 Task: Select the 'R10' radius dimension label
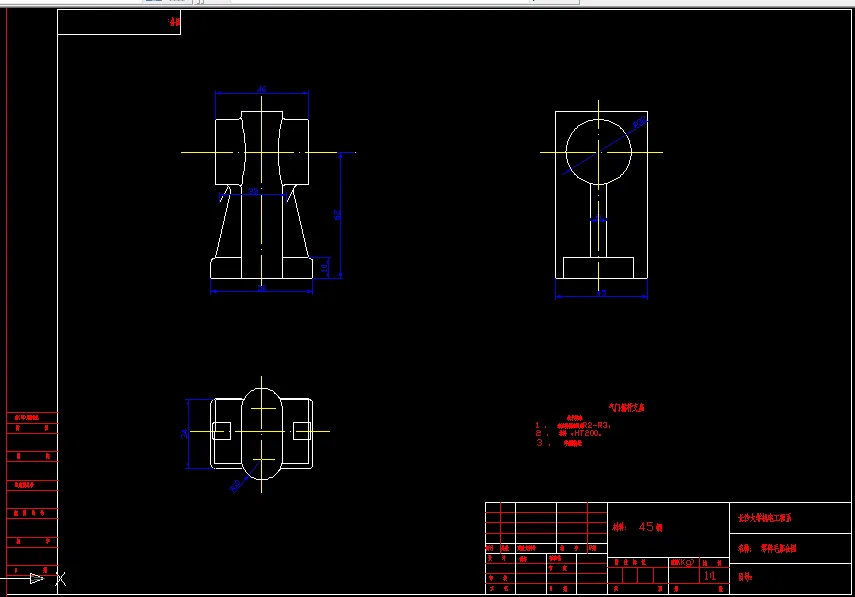(x=235, y=486)
